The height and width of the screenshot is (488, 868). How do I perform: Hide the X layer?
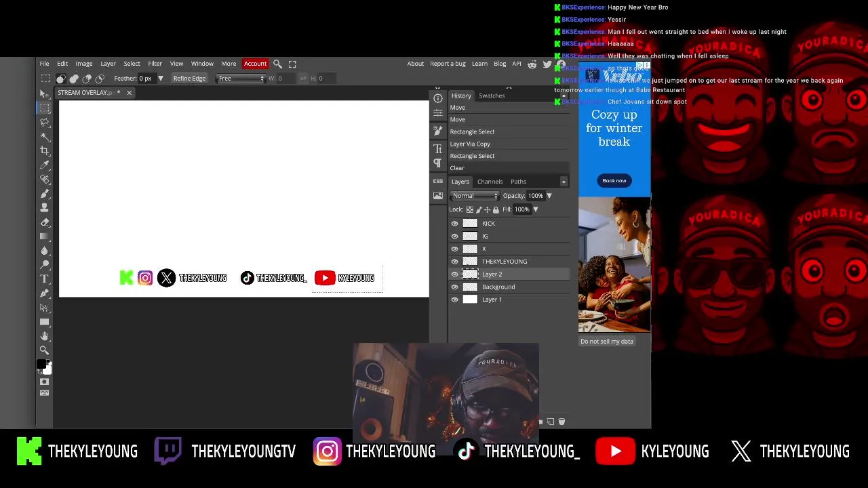455,249
